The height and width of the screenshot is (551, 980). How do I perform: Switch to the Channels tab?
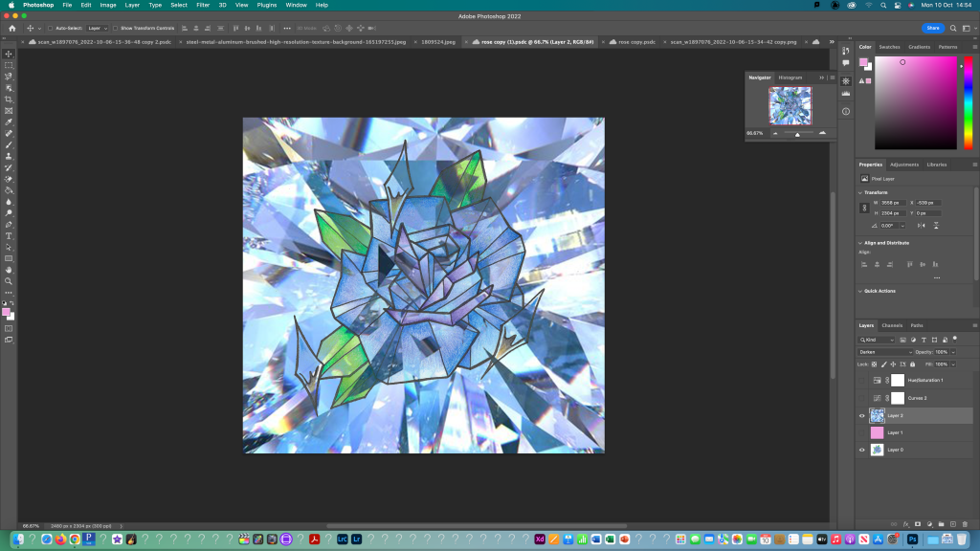[x=892, y=325]
